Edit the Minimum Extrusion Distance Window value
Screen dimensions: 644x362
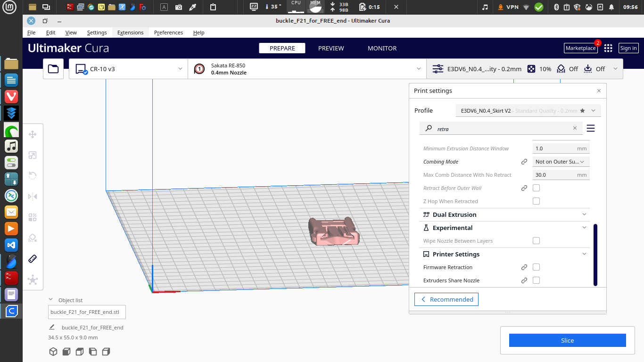(x=561, y=148)
